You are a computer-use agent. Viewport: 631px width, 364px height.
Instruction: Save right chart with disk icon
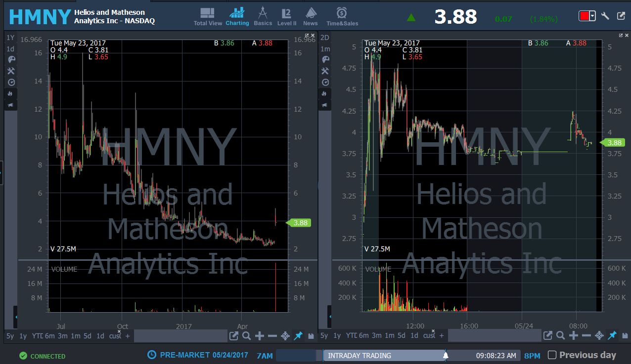[x=625, y=336]
